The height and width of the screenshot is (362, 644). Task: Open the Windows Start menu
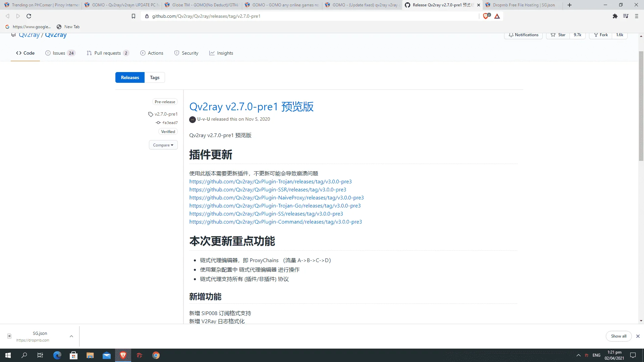tap(8, 355)
